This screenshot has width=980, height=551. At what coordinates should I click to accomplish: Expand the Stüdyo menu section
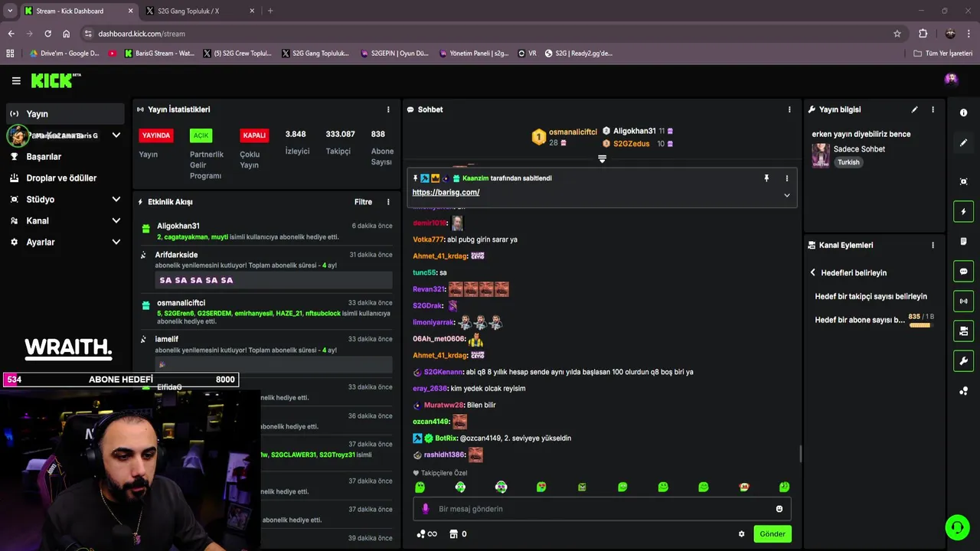tap(116, 199)
